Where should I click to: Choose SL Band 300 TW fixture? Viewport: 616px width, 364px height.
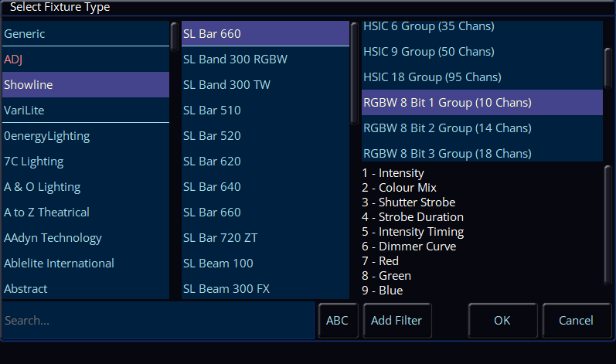265,85
